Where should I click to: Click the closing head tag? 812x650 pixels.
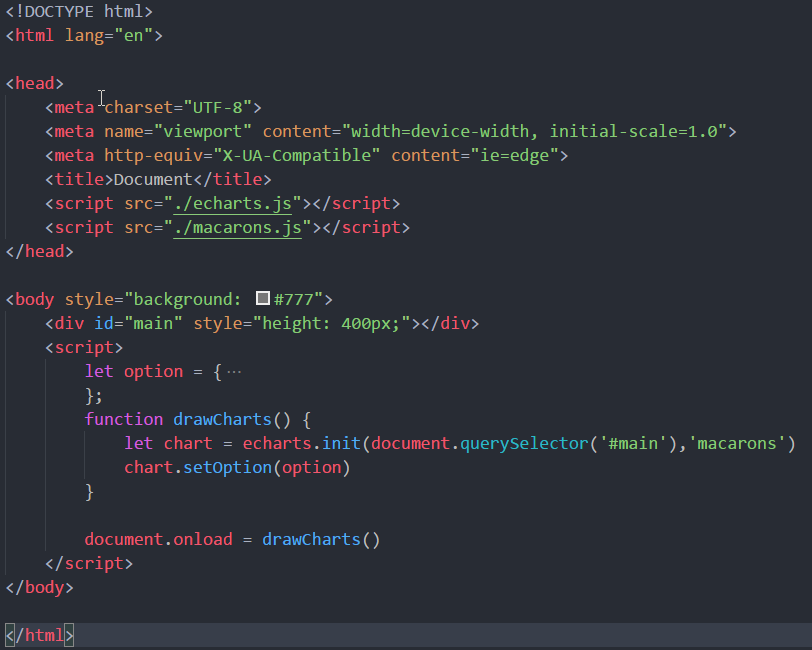[x=40, y=252]
